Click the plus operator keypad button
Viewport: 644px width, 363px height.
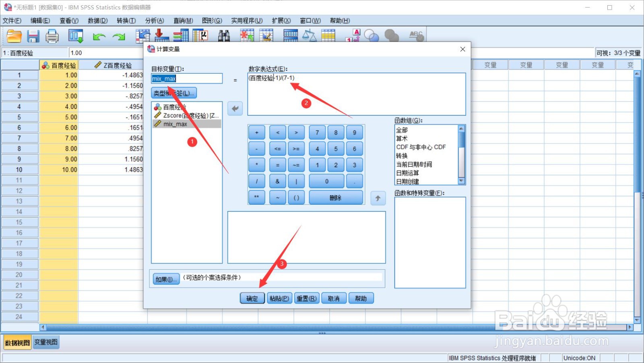tap(257, 132)
